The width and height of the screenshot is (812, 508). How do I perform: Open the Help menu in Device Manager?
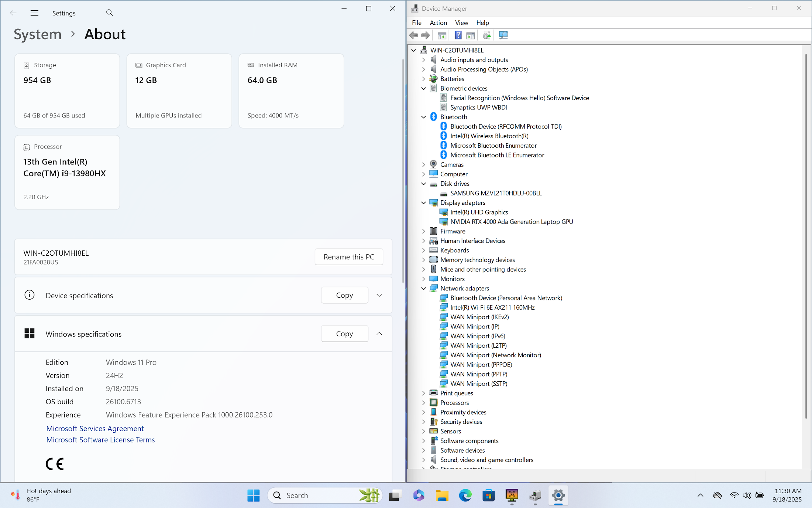[x=482, y=23]
